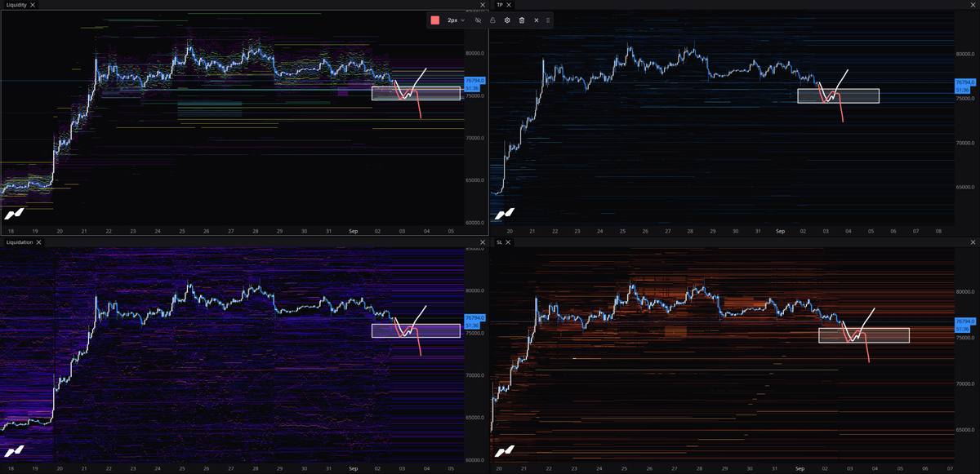
Task: Close the SL tab
Action: click(x=508, y=242)
